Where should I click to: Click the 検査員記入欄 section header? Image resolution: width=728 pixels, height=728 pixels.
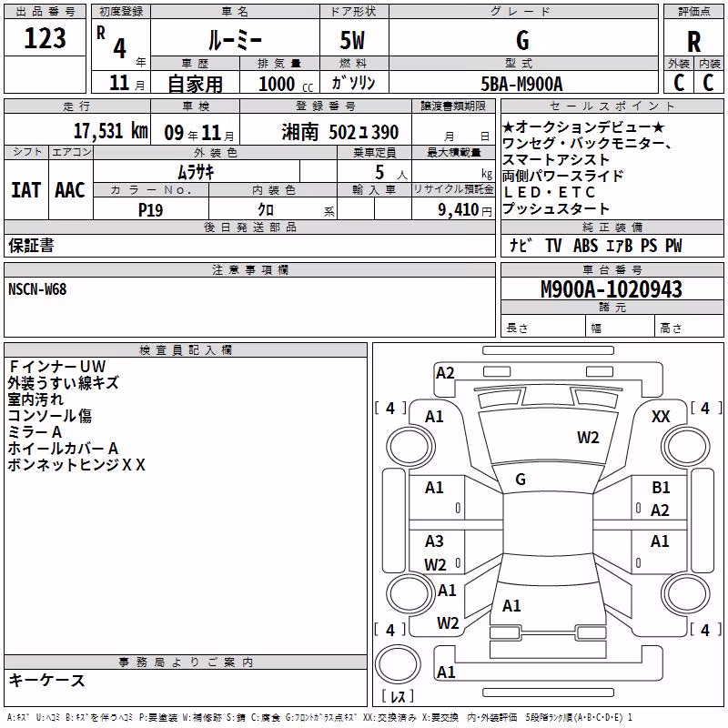(186, 350)
